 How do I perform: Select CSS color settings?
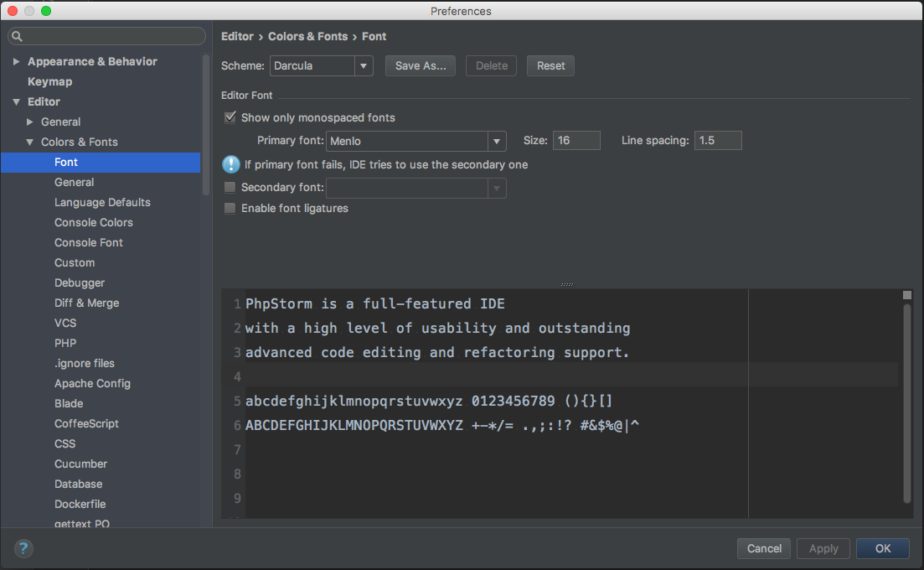click(65, 443)
